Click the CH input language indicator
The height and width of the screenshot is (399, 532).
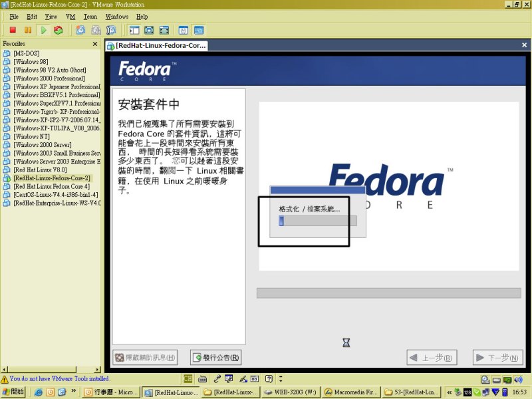pyautogui.click(x=188, y=378)
